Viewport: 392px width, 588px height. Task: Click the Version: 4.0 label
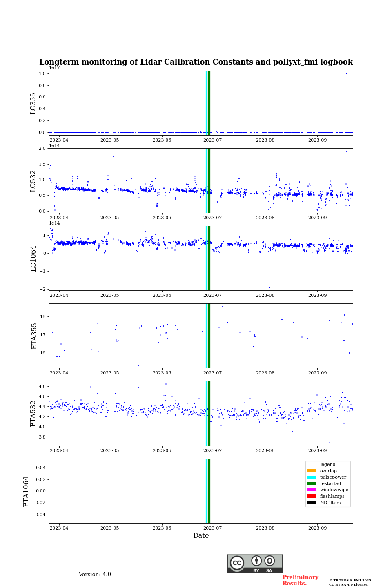pyautogui.click(x=95, y=575)
